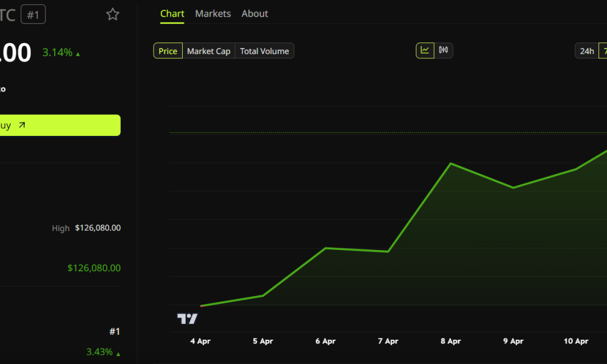
Task: Click the green up arrow beside 3.14%
Action: click(78, 54)
